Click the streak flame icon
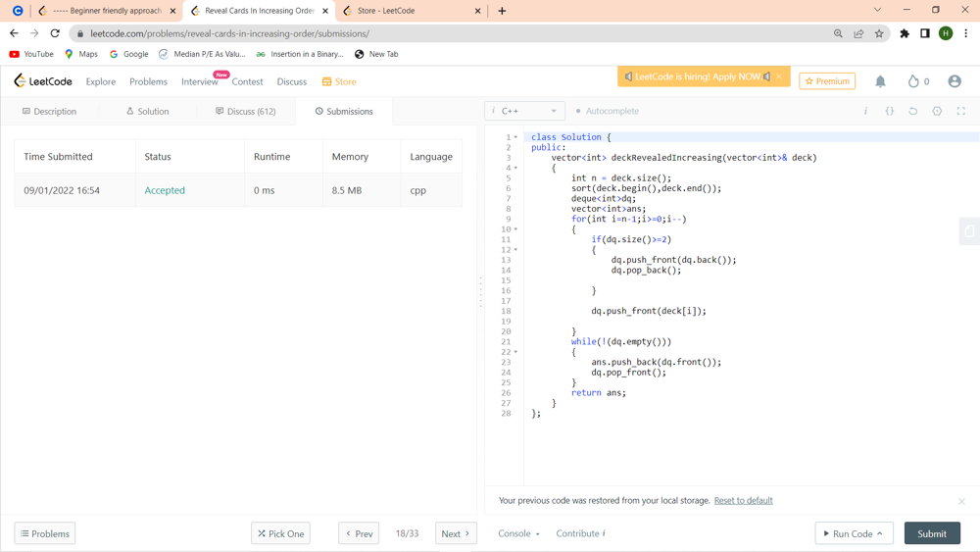980x552 pixels. pyautogui.click(x=913, y=81)
